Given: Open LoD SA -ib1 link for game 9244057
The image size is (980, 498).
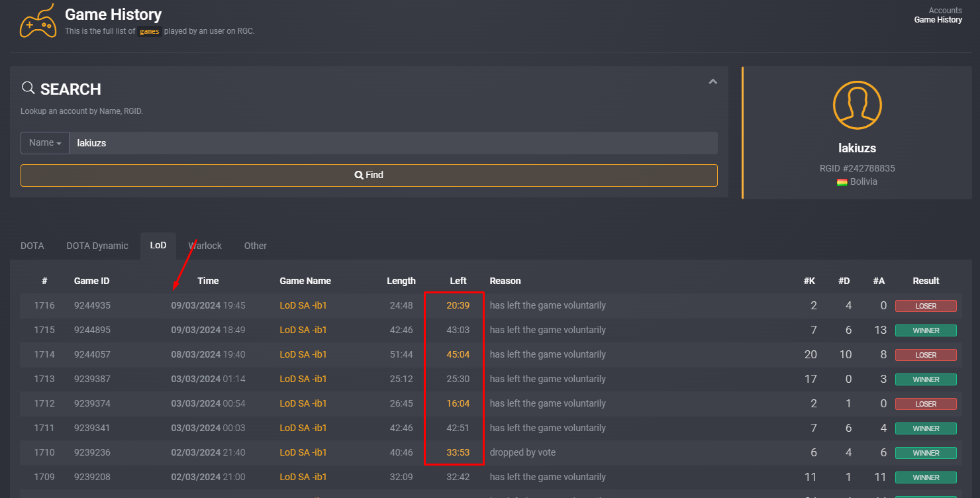Looking at the screenshot, I should 303,354.
